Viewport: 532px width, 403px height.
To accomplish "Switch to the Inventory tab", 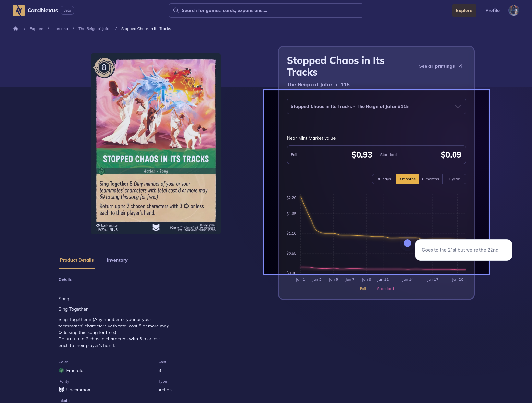I will (117, 260).
